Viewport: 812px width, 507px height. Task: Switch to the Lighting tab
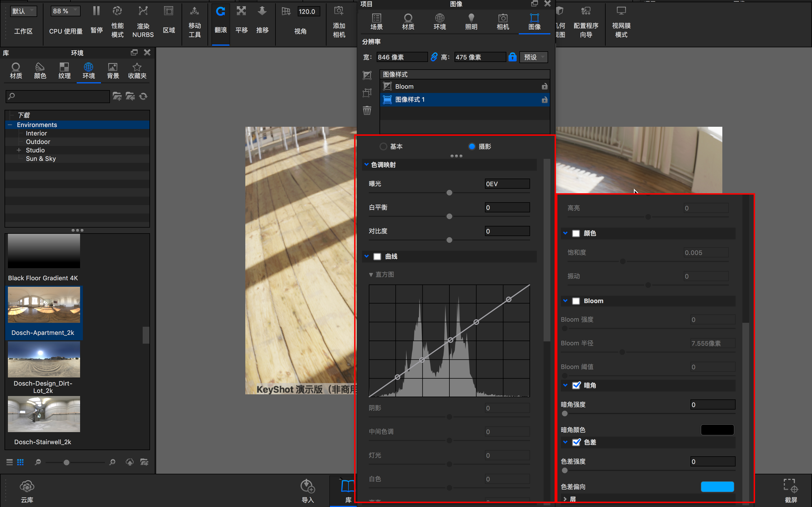471,21
